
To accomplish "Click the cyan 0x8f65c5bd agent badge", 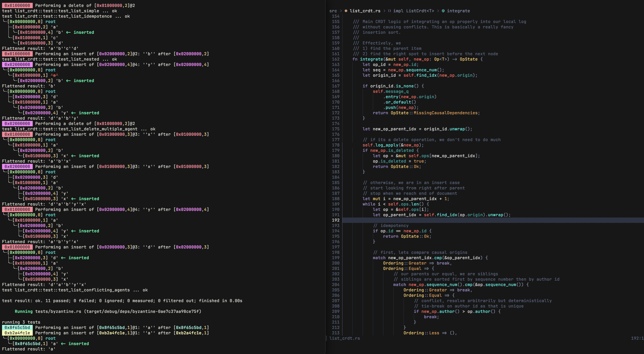I will click(x=17, y=327).
